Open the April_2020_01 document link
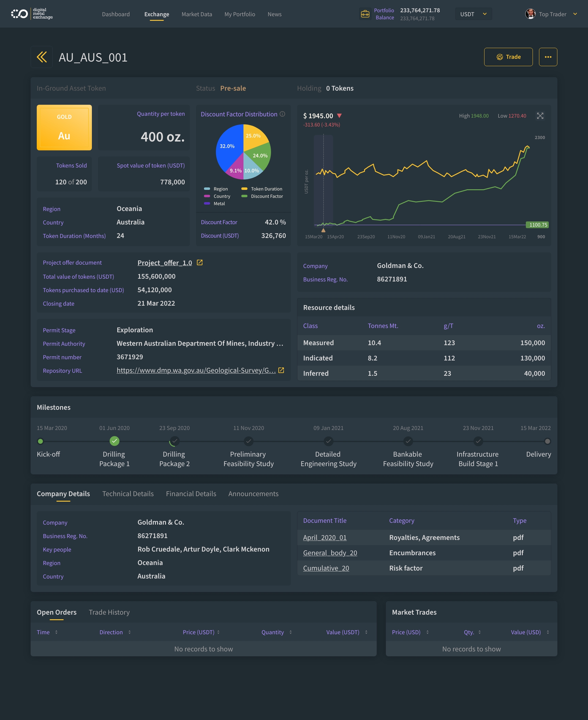This screenshot has width=588, height=720. pyautogui.click(x=325, y=537)
